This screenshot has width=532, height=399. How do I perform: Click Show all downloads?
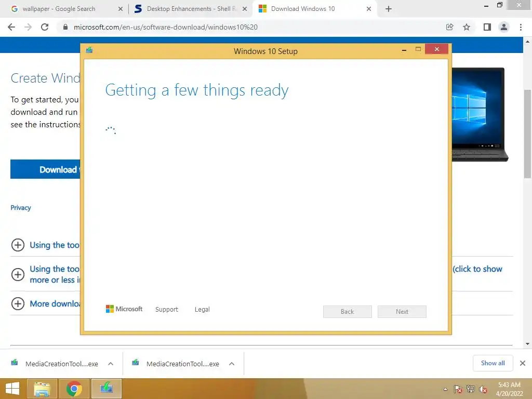pos(493,363)
